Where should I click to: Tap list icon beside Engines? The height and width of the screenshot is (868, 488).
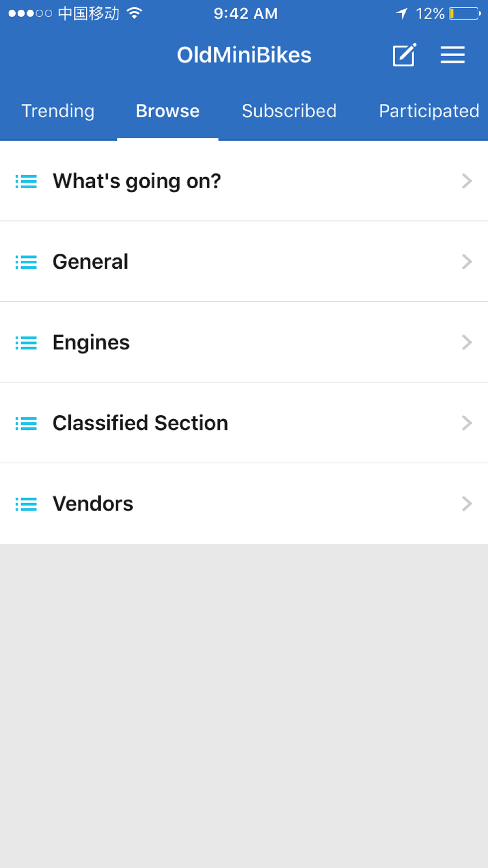coord(26,342)
